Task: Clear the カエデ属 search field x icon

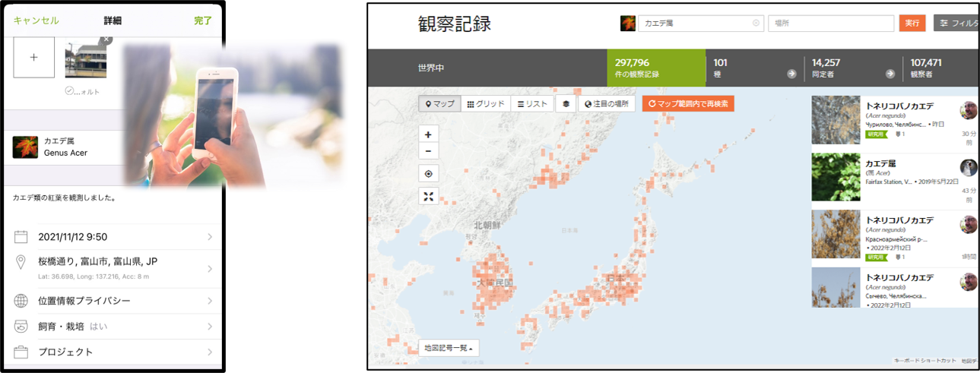Action: pos(756,24)
